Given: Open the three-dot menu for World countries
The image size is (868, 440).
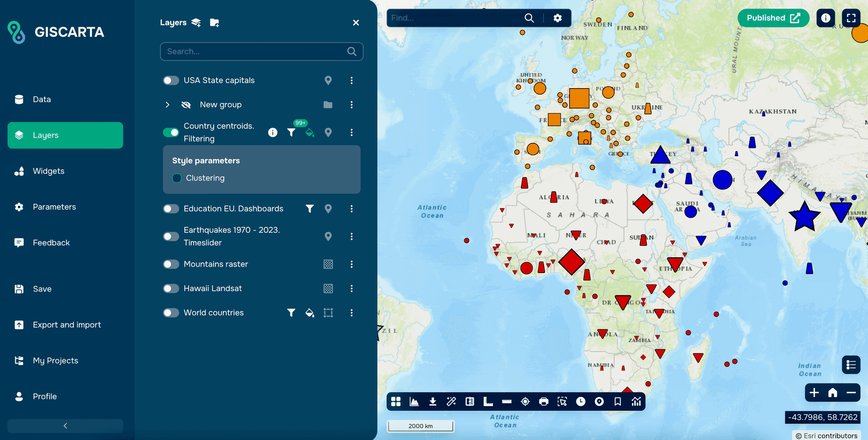Looking at the screenshot, I should click(x=351, y=313).
